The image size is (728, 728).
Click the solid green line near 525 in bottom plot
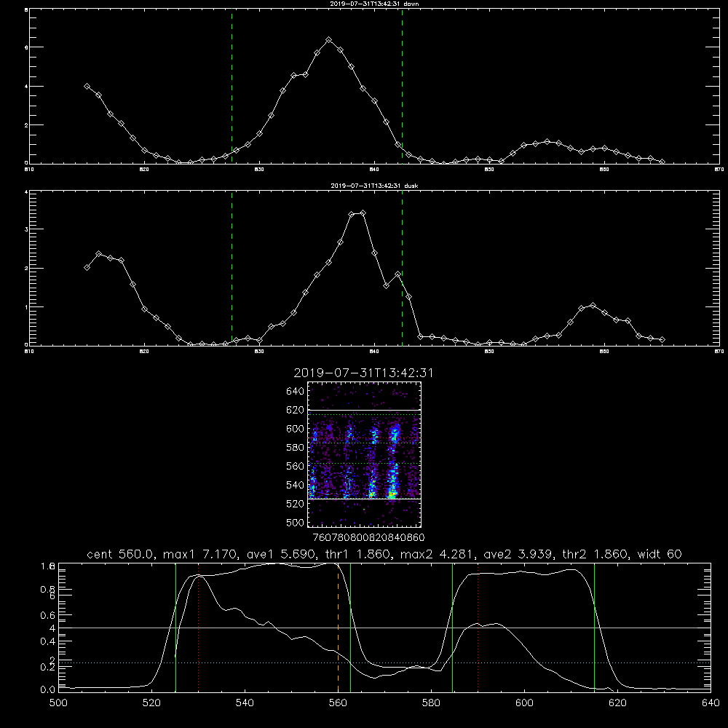click(175, 628)
